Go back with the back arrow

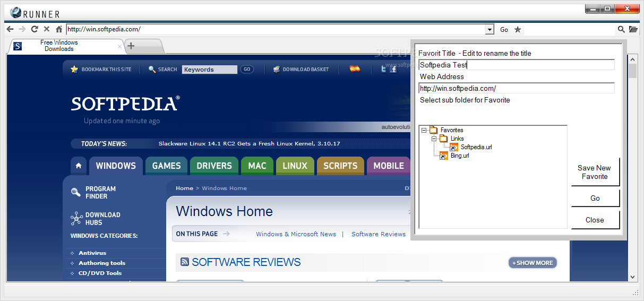tap(10, 29)
